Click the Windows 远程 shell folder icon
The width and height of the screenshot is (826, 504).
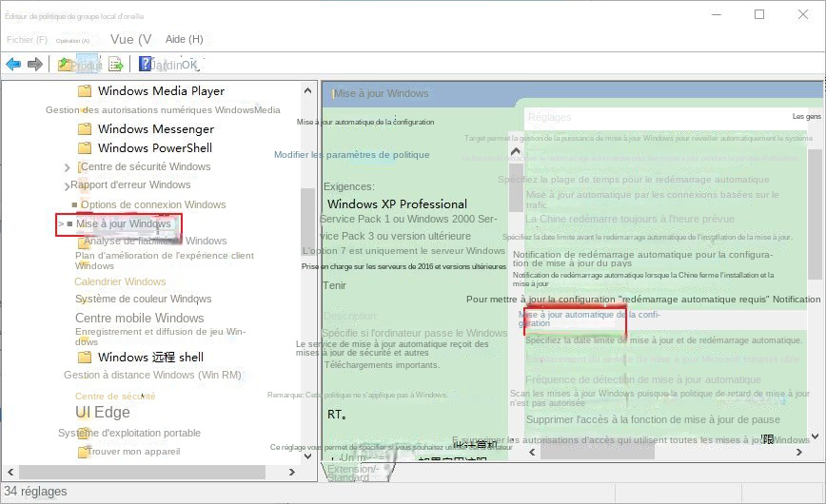pyautogui.click(x=85, y=357)
